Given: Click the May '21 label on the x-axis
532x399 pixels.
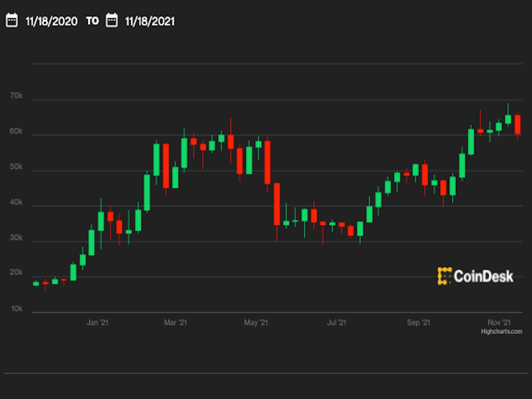Looking at the screenshot, I should point(256,322).
